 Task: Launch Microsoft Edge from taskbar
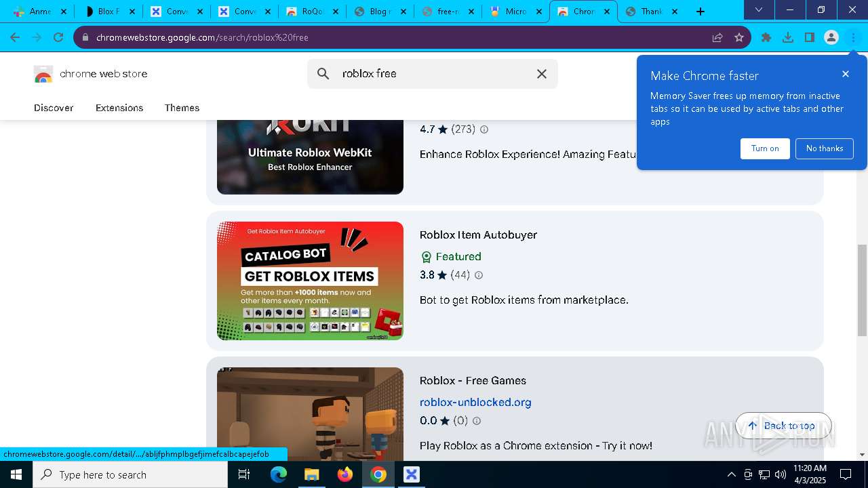[x=279, y=474]
